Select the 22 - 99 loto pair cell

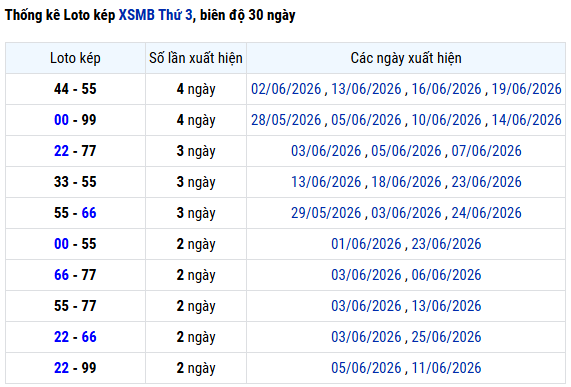(75, 368)
